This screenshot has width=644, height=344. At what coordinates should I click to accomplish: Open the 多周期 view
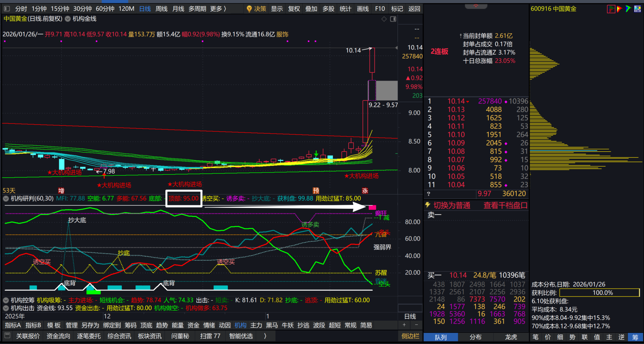[x=197, y=9]
